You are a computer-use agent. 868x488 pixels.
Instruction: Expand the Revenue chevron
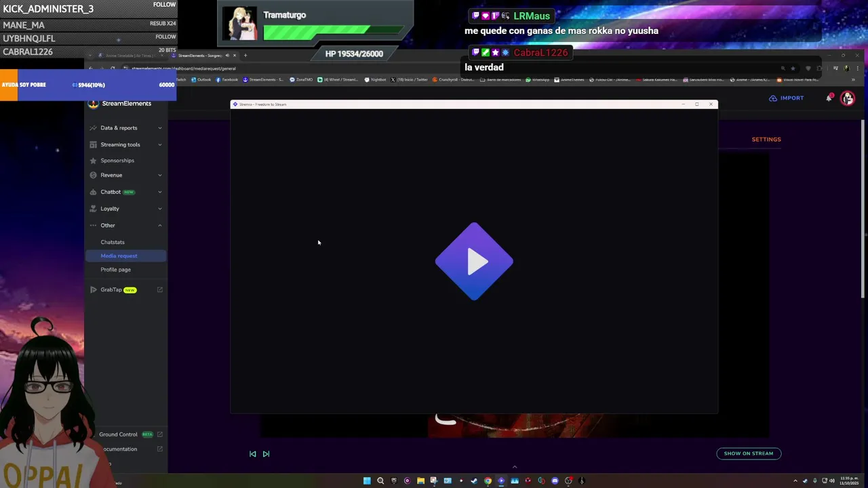point(160,175)
